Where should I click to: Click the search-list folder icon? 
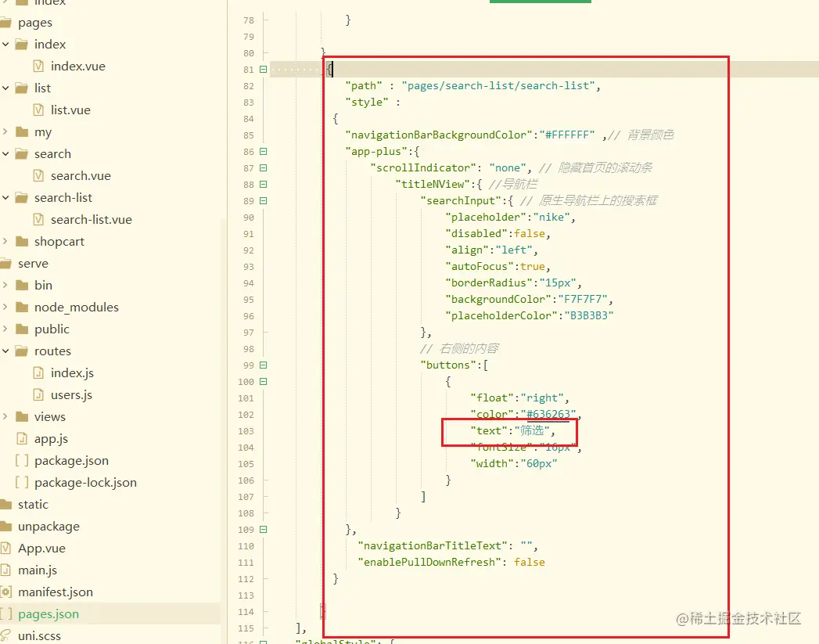pos(22,197)
